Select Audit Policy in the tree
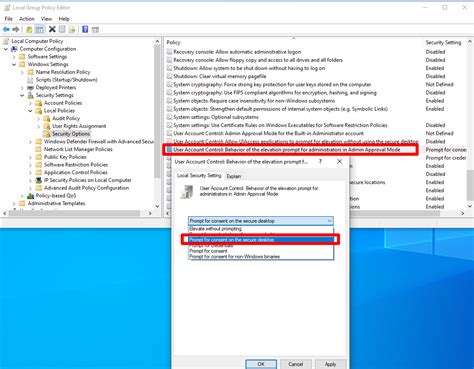Viewport: 474px width, 369px height. [x=66, y=118]
